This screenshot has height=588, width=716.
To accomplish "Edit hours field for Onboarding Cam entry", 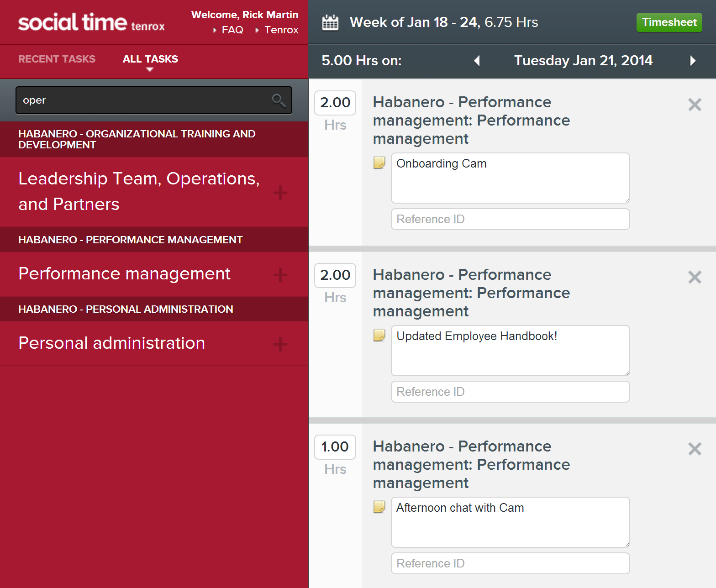I will click(x=335, y=103).
